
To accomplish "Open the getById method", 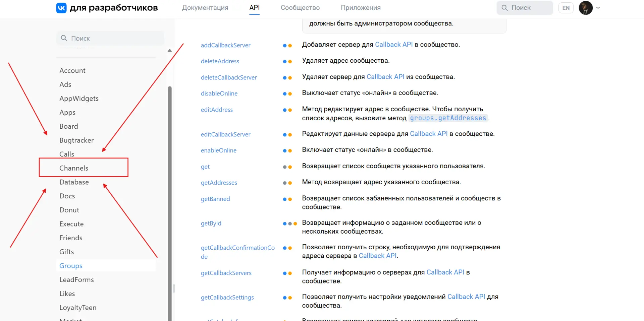I will click(211, 223).
